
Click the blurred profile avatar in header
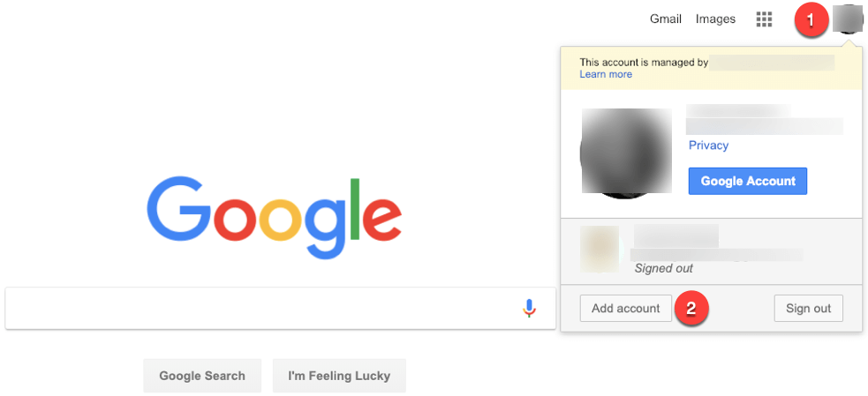tap(848, 19)
